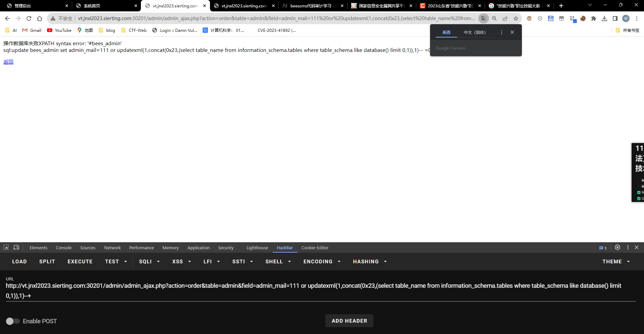The height and width of the screenshot is (334, 644).
Task: Open the Gmail bookmark
Action: 32,30
